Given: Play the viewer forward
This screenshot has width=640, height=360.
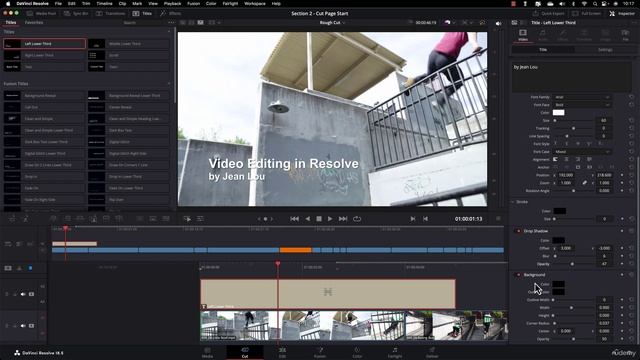Looking at the screenshot, I should tap(330, 219).
